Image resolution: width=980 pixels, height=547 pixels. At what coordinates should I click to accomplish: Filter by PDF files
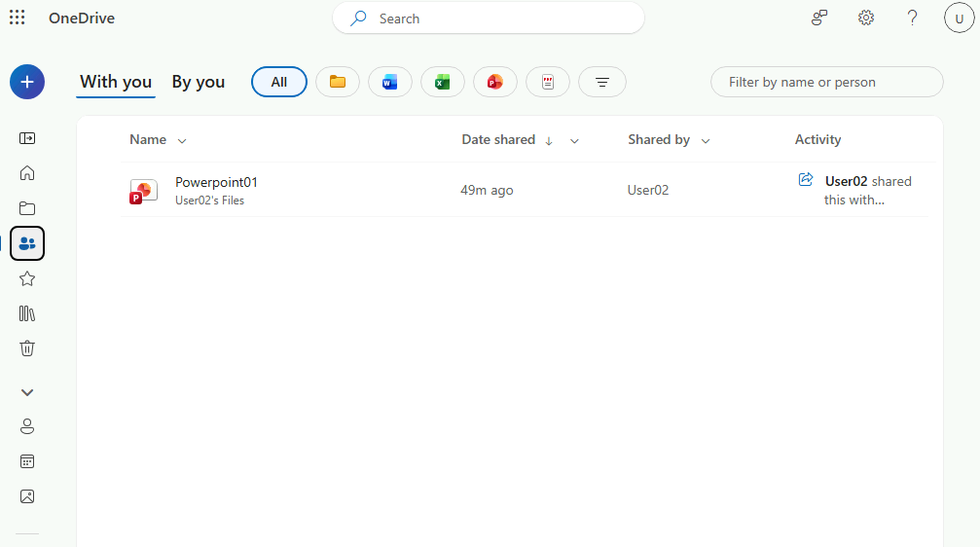[x=548, y=82]
